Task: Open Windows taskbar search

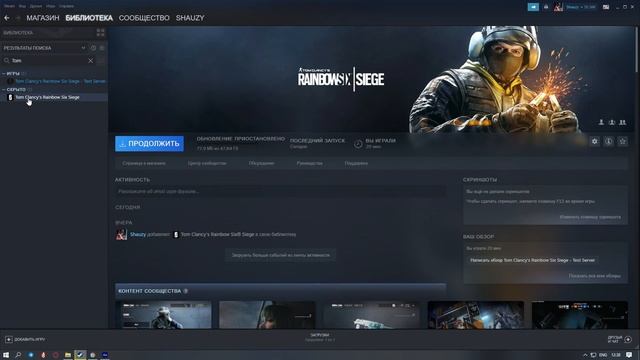Action: coord(18,355)
